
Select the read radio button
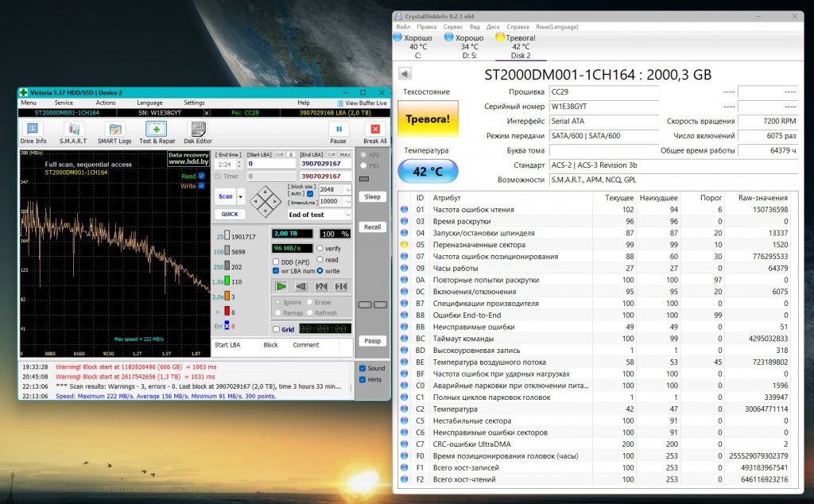click(x=320, y=259)
